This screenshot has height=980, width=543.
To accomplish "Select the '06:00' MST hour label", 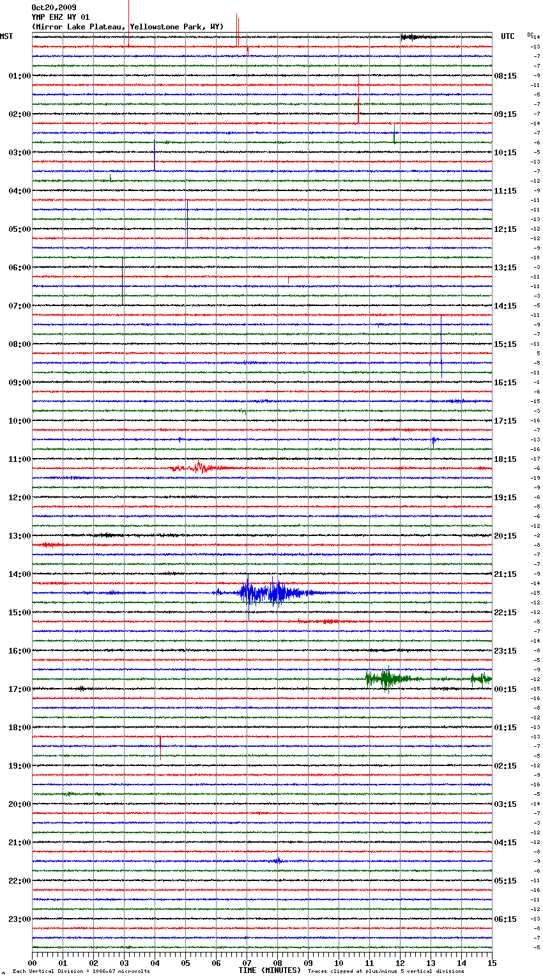I will [x=20, y=268].
